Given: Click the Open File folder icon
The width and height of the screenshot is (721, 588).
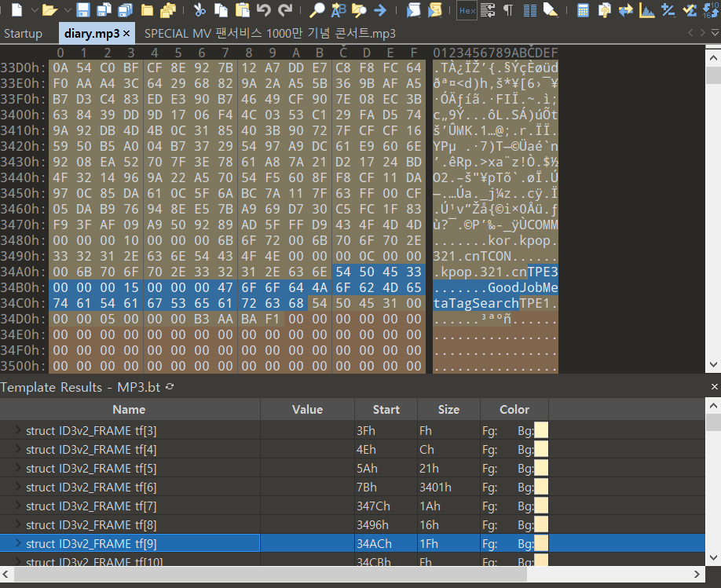Looking at the screenshot, I should pos(49,9).
